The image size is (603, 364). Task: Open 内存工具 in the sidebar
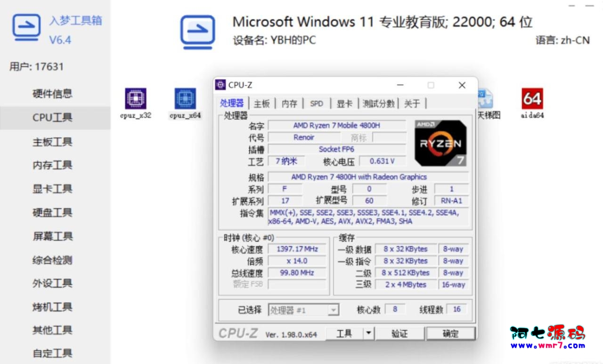click(x=52, y=165)
